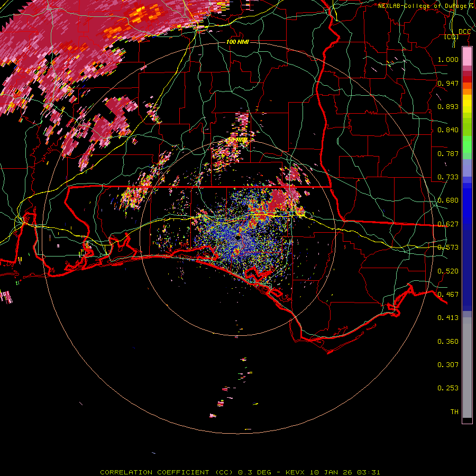Click the 0.413 legend label
This screenshot has height=476, width=476.
click(448, 318)
